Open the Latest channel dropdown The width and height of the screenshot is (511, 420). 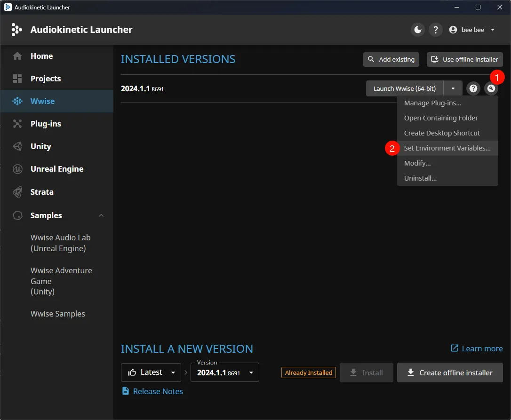point(151,372)
